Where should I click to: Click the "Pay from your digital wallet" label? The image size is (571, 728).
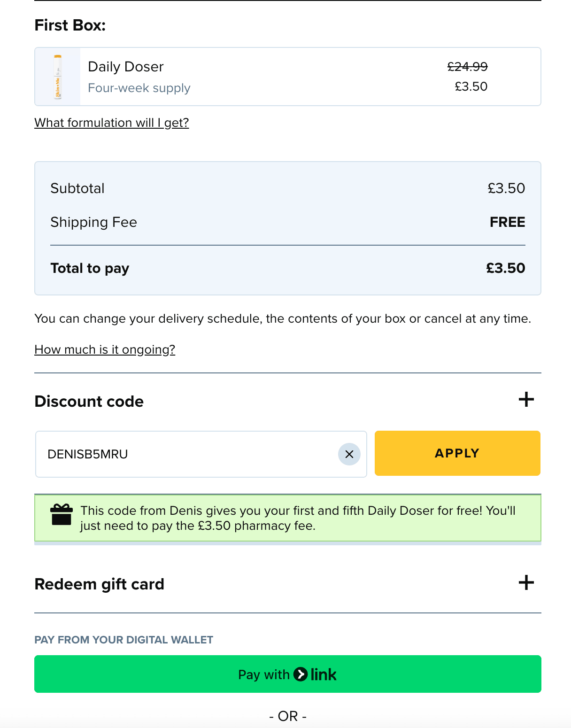click(x=124, y=640)
